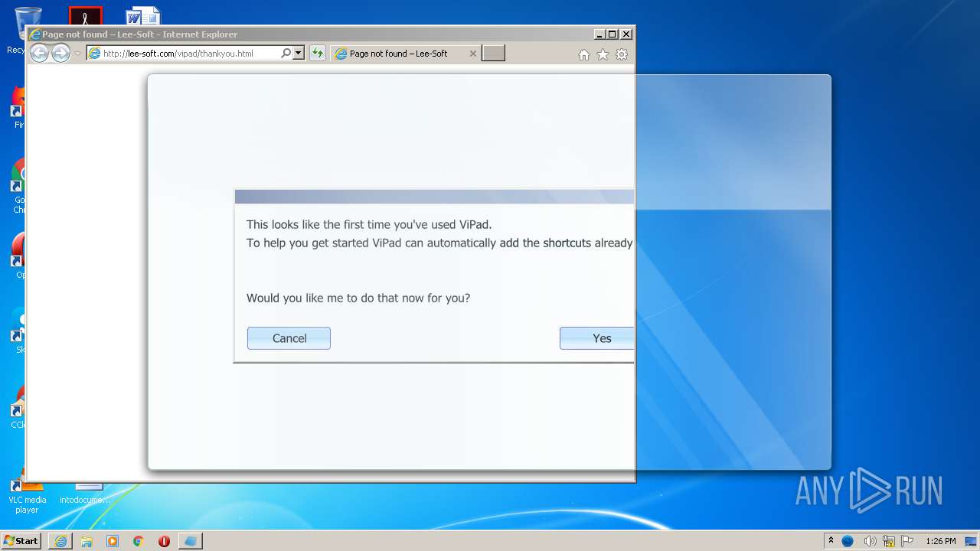The image size is (980, 551).
Task: Click Cancel in the ViPad dialog
Action: [289, 338]
